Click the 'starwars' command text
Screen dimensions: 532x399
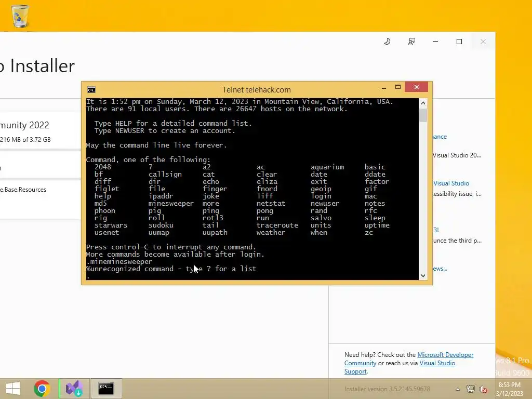111,225
